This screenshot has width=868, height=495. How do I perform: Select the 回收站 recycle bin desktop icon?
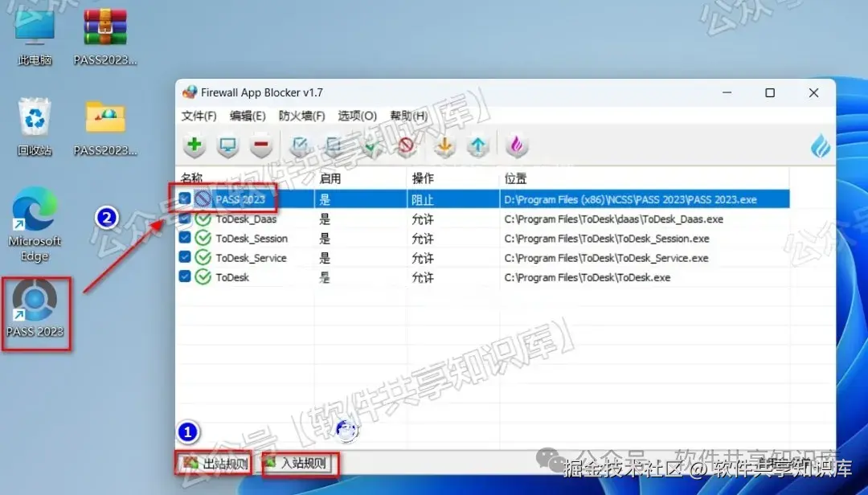click(35, 127)
